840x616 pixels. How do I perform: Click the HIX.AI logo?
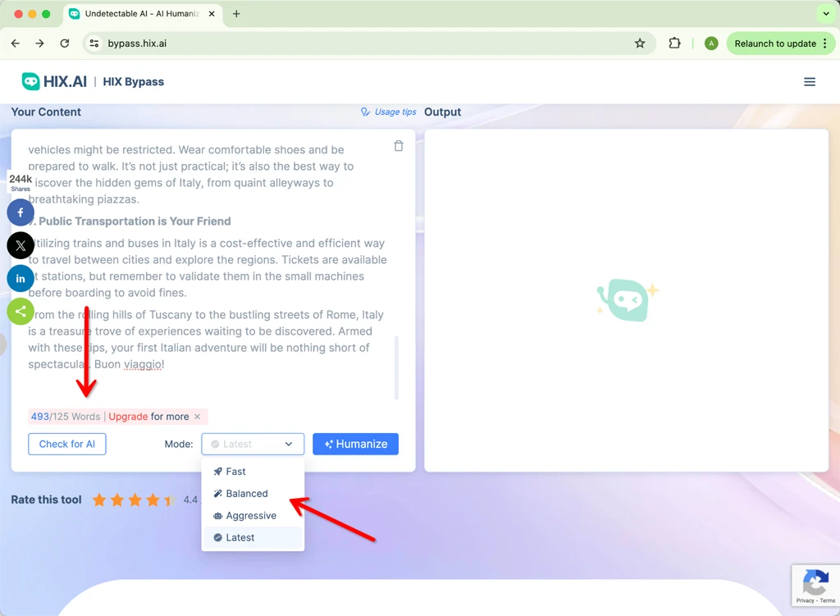pos(53,81)
